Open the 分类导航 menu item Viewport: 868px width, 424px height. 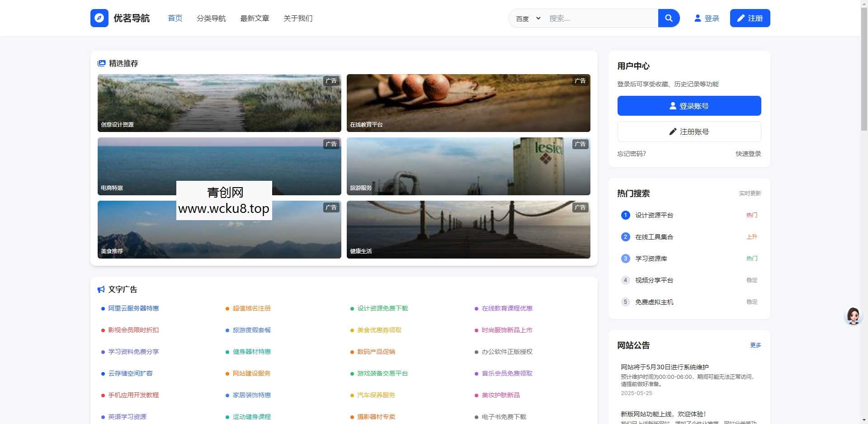coord(211,19)
